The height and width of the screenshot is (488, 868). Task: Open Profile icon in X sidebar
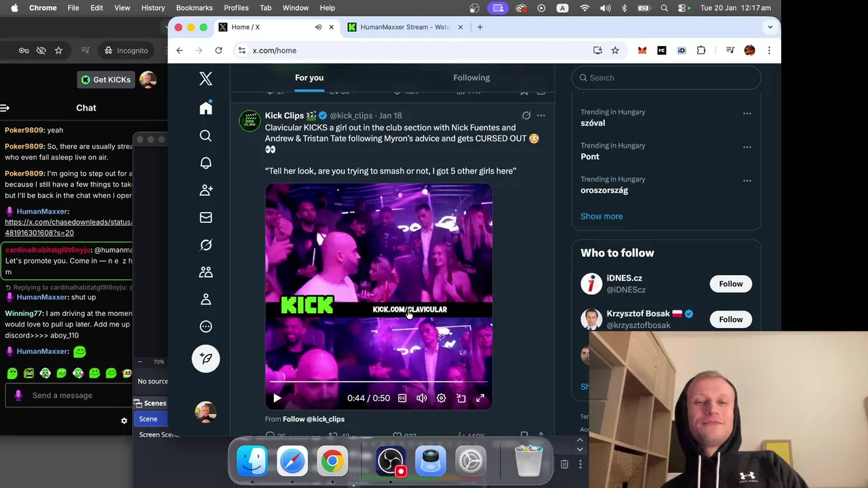coord(205,299)
